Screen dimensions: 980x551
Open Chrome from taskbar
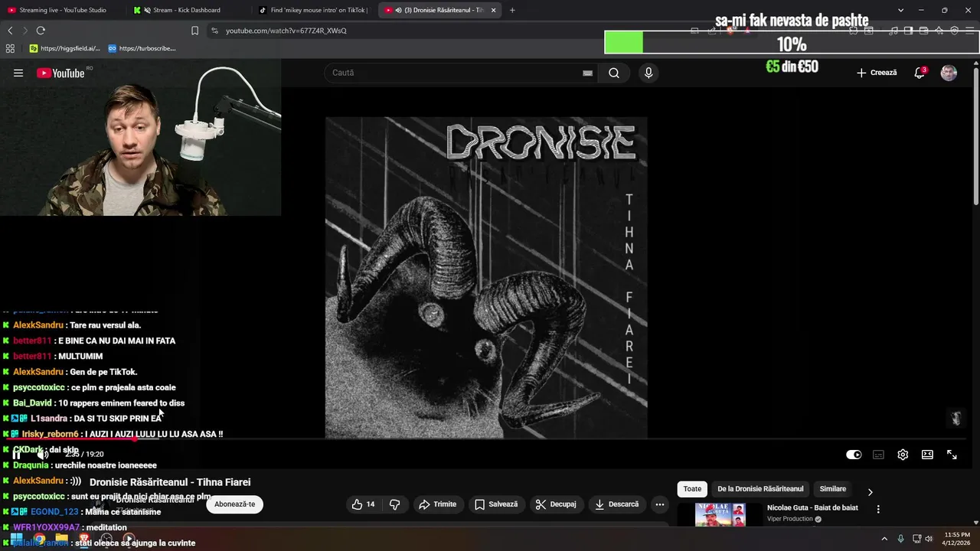39,539
